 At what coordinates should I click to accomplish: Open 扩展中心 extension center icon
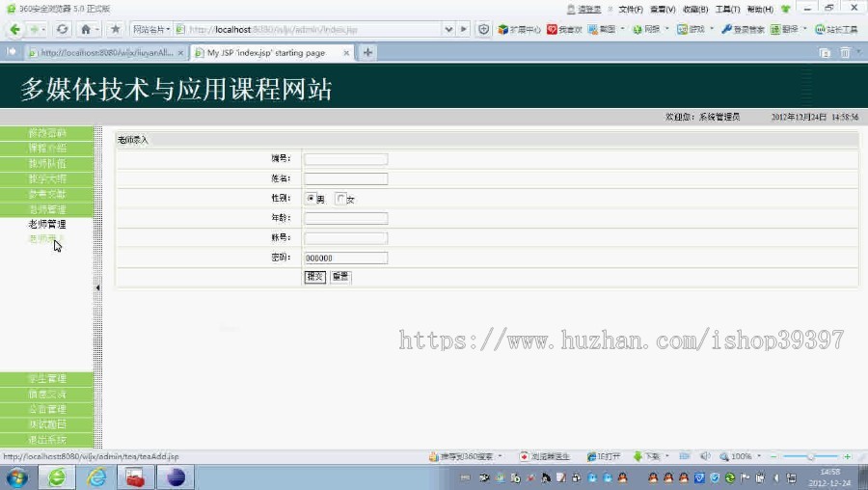[x=502, y=29]
